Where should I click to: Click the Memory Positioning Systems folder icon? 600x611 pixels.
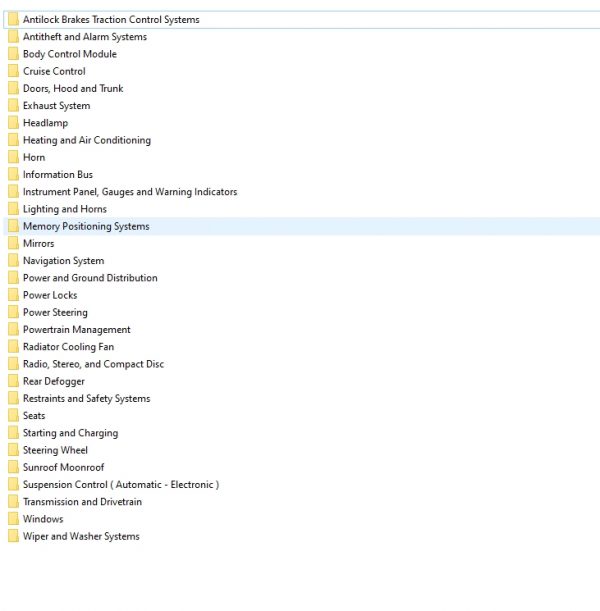(13, 226)
